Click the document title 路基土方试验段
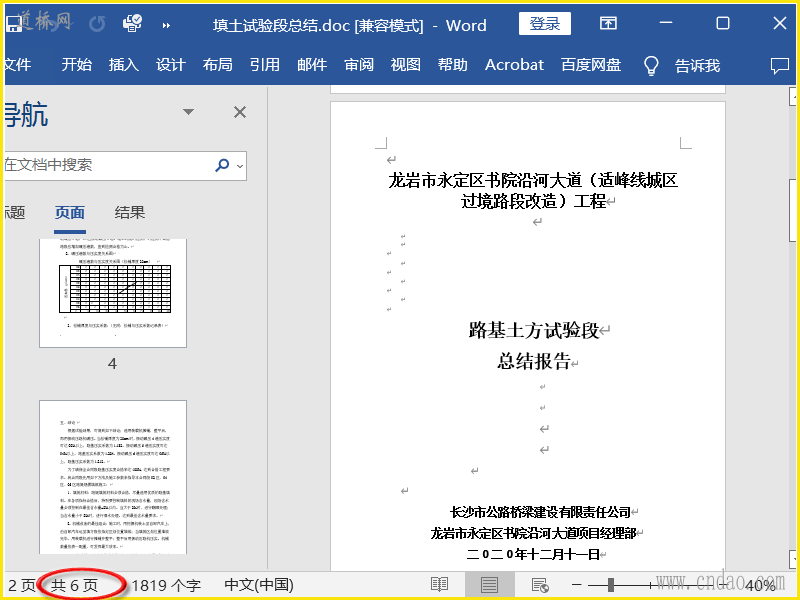800x600 pixels. [533, 330]
